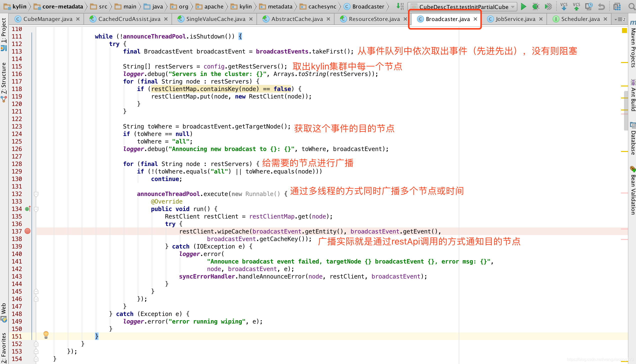
Task: Collapse the fold end marker at line 145
Action: pyautogui.click(x=36, y=291)
